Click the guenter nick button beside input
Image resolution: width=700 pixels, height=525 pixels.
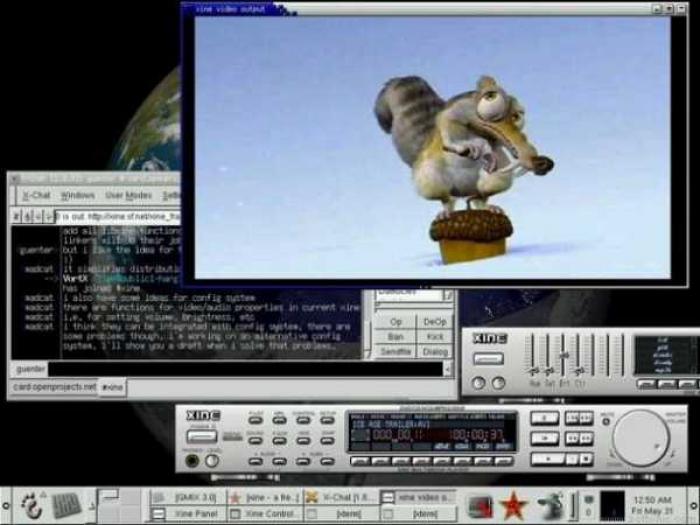point(29,369)
